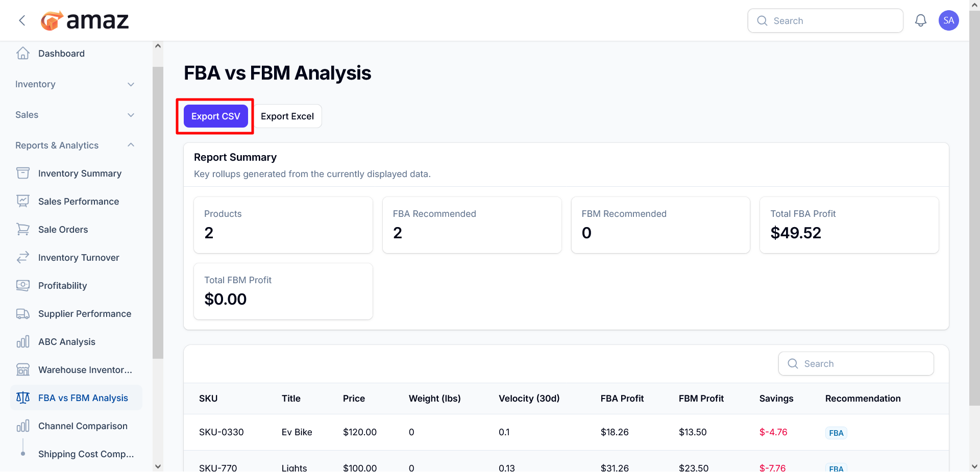The width and height of the screenshot is (980, 472).
Task: Click the Channel Comparison bar chart icon
Action: 23,426
